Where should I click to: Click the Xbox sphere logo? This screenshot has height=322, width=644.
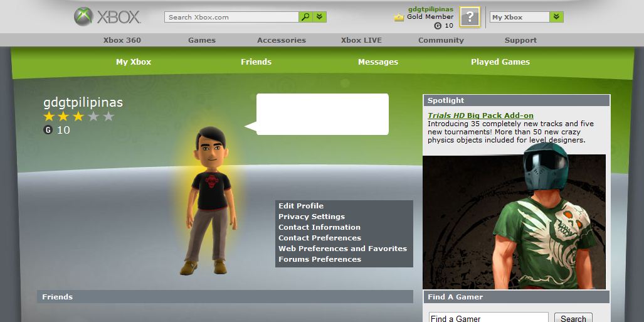coord(83,17)
